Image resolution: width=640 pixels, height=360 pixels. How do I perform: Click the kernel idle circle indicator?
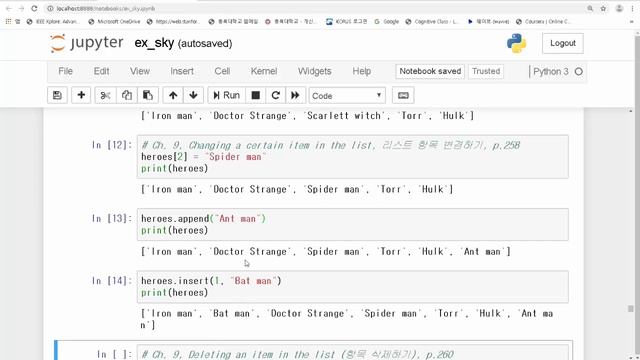click(x=579, y=72)
